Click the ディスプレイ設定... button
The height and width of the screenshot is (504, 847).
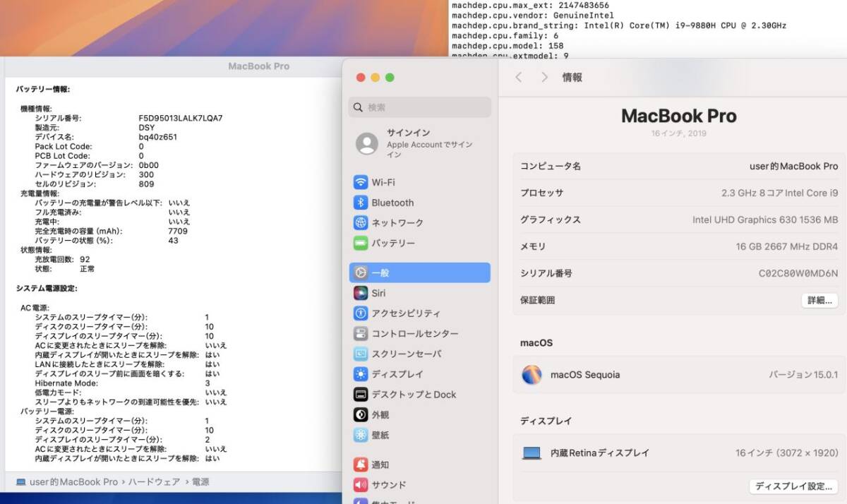click(793, 486)
